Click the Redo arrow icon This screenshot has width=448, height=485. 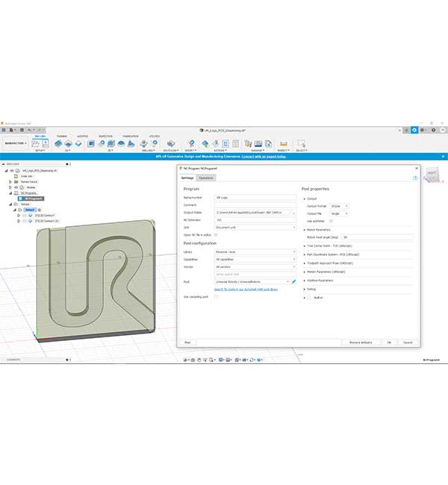click(40, 131)
